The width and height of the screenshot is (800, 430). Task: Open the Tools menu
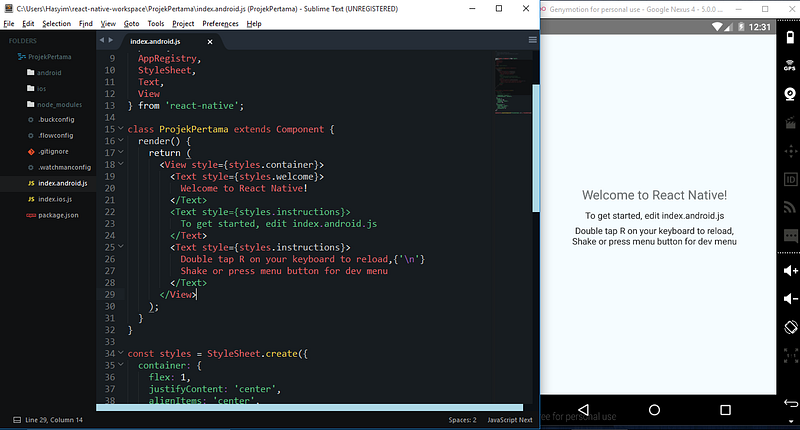(x=156, y=23)
